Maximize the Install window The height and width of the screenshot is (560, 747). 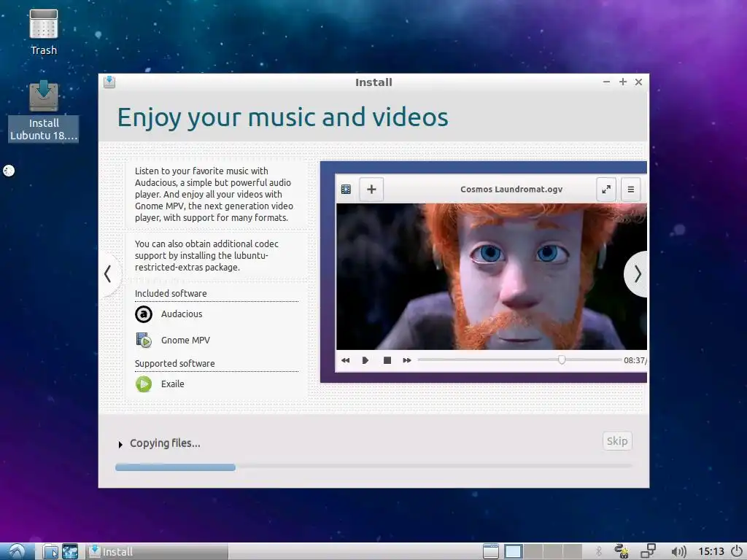coord(623,82)
